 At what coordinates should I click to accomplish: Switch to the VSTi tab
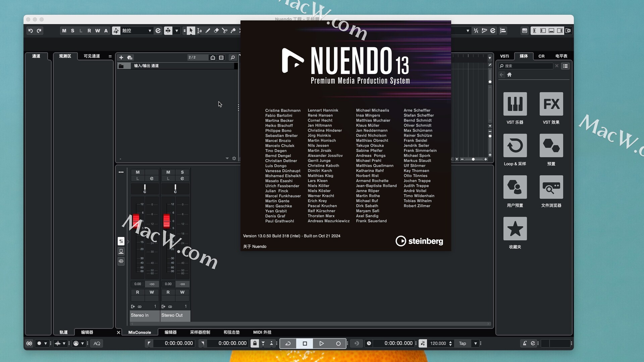coord(504,56)
